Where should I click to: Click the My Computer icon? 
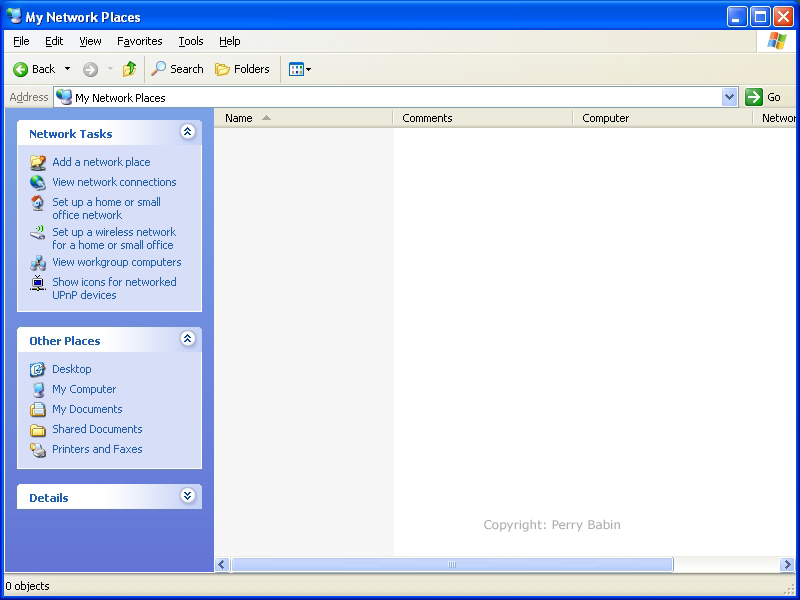coord(38,389)
